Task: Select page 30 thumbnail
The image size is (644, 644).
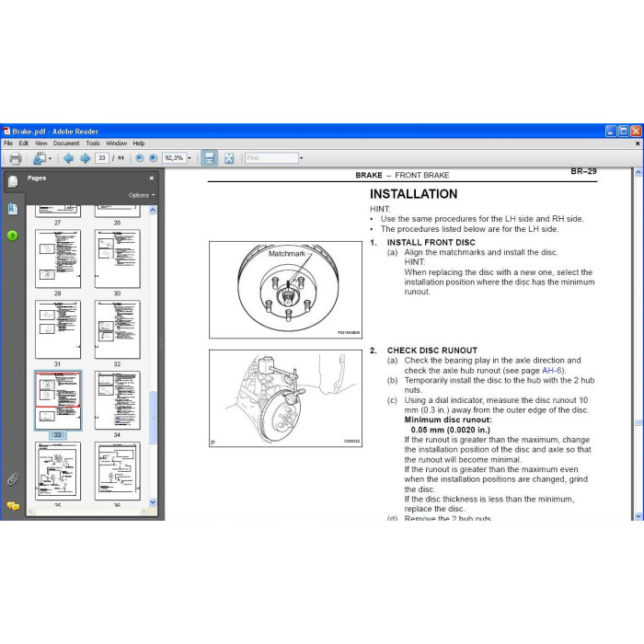Action: coord(118,259)
